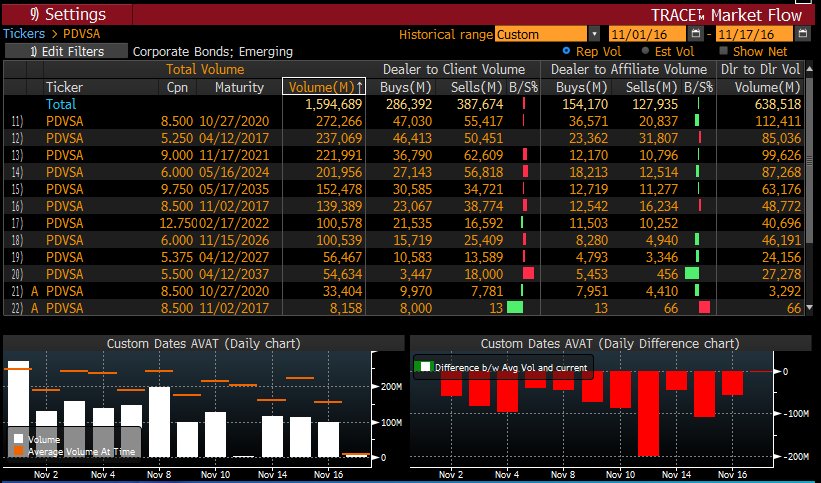Click the Dealer to Affiliate Sells(M) header
Image resolution: width=821 pixels, height=483 pixels.
click(652, 87)
